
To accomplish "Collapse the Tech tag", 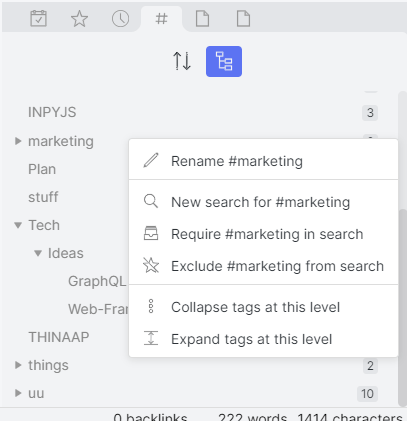I will coord(18,225).
